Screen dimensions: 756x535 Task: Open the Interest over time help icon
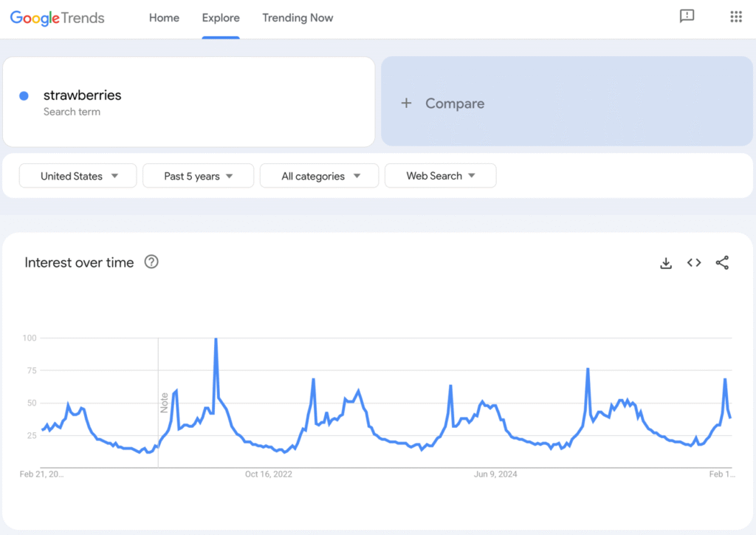[151, 262]
